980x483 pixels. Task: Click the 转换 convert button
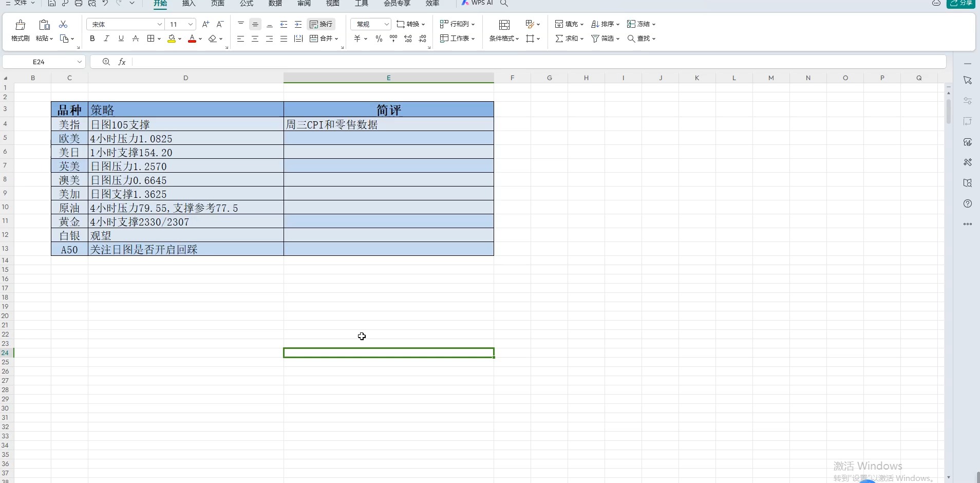[411, 24]
